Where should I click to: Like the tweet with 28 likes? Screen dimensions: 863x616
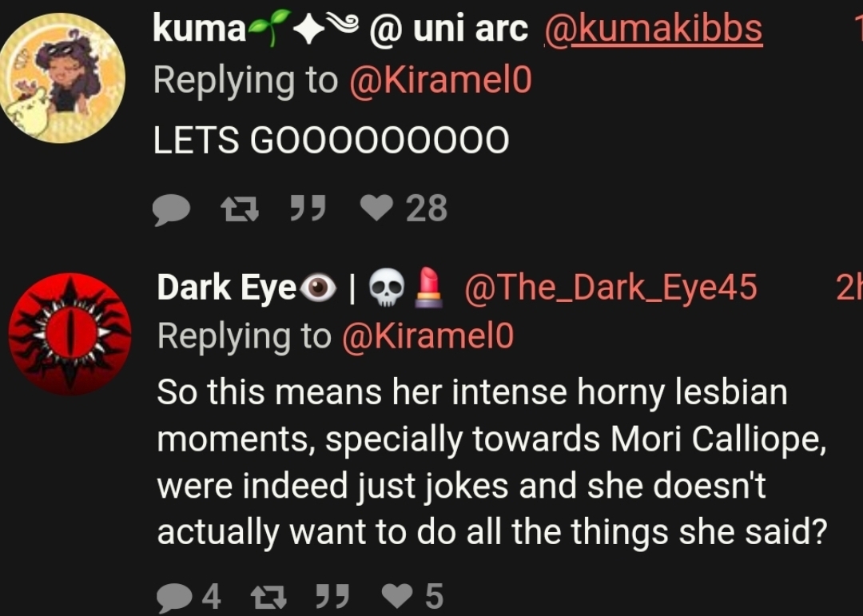pyautogui.click(x=376, y=208)
